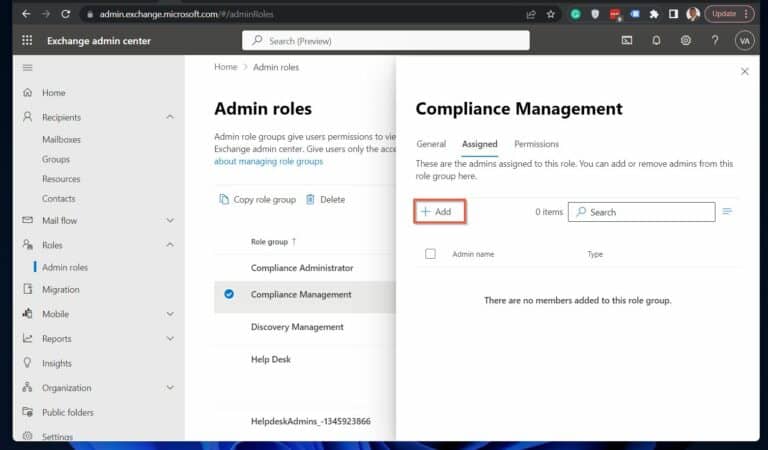
Task: Click the browser back arrow
Action: click(26, 14)
